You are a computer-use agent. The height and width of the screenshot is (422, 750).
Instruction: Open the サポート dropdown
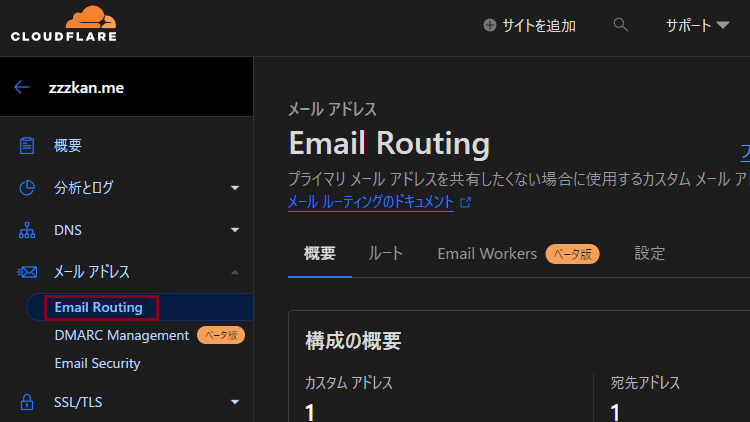pos(697,25)
